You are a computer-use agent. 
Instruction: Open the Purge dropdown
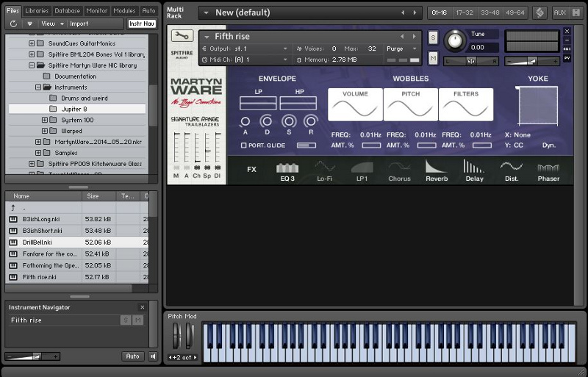click(401, 49)
